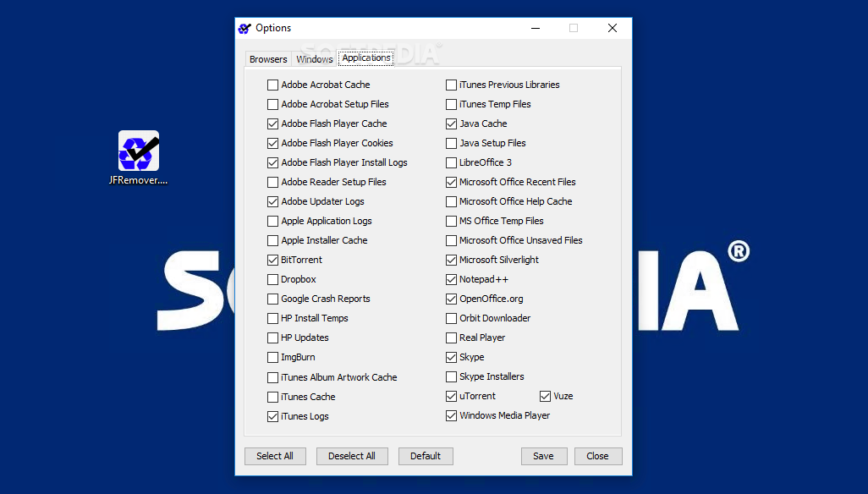Uncheck Microsoft Office Recent Files
The image size is (868, 494).
click(451, 182)
